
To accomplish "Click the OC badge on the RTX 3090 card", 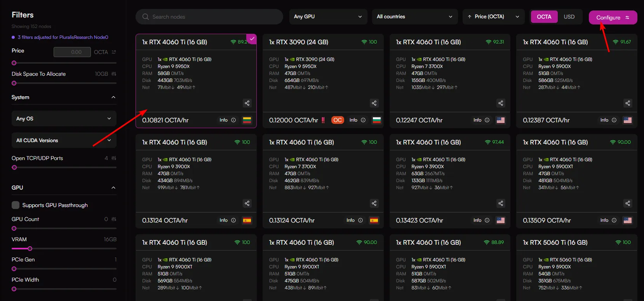I will coord(338,120).
